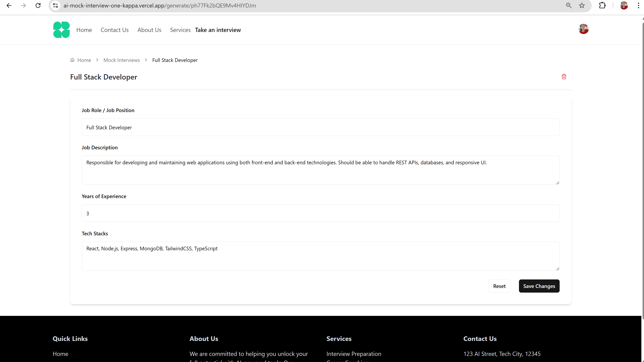Viewport: 644px width, 362px height.
Task: Go back with browser back arrow
Action: [9, 5]
